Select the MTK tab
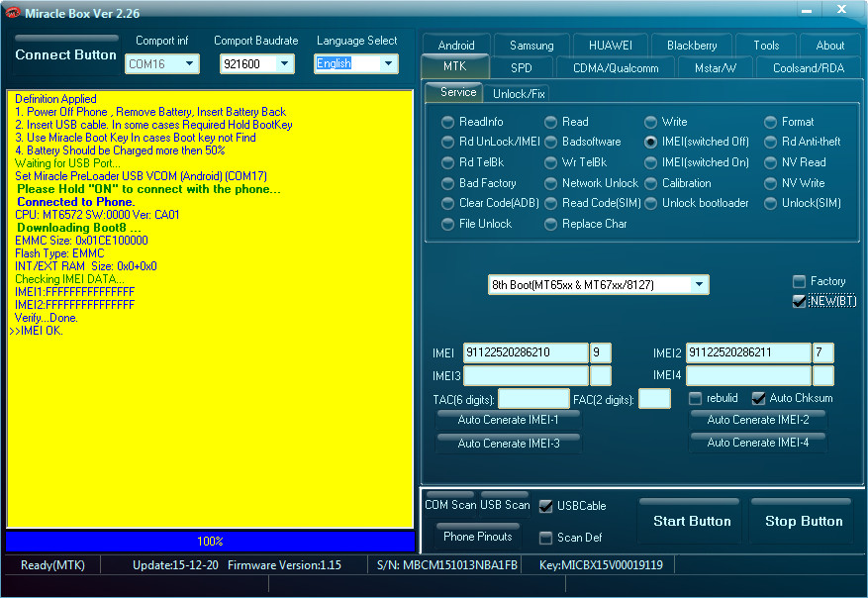The height and width of the screenshot is (598, 868). click(x=455, y=66)
